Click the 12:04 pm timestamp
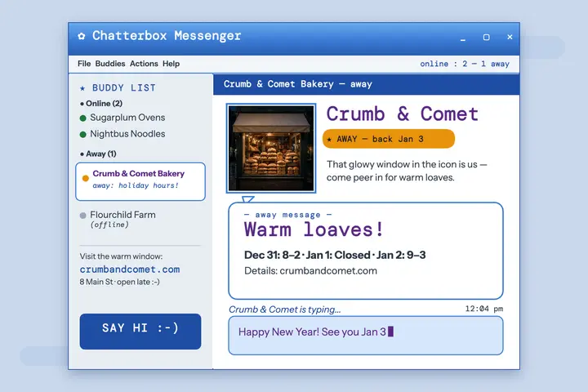This screenshot has width=588, height=392. pyautogui.click(x=484, y=309)
